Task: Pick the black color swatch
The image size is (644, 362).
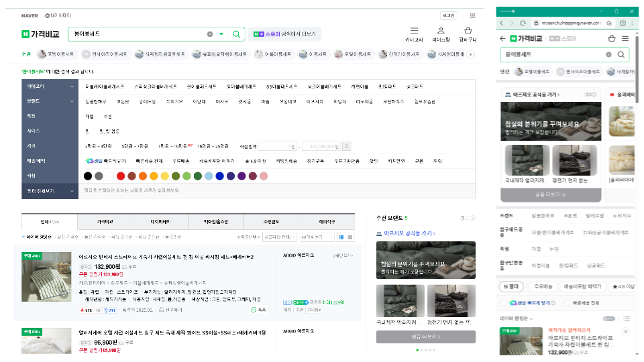Action: coord(88,176)
